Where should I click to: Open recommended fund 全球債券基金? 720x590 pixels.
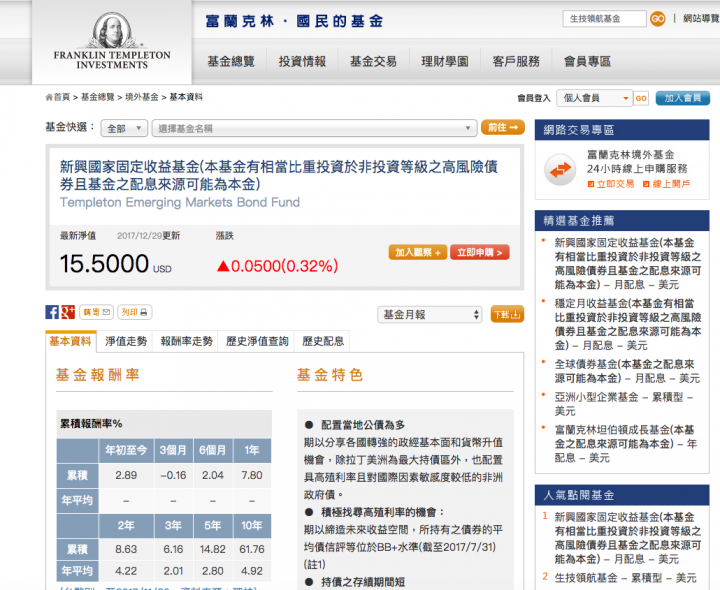click(627, 371)
